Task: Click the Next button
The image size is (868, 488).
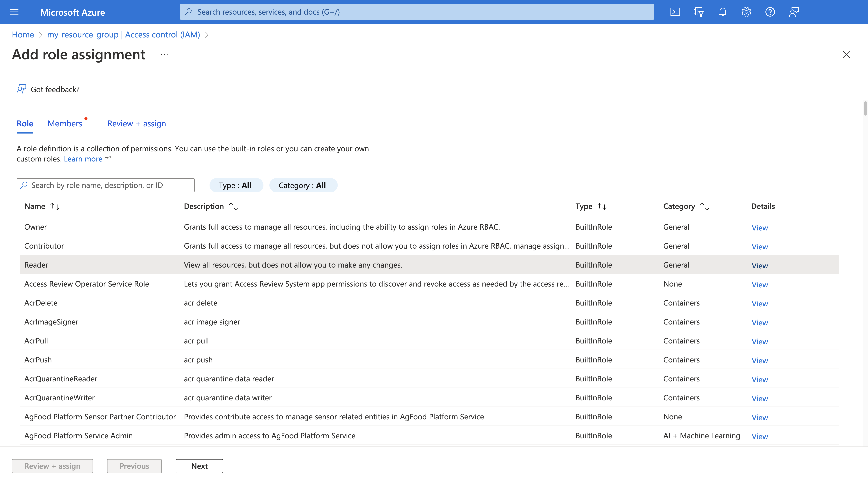Action: click(199, 466)
